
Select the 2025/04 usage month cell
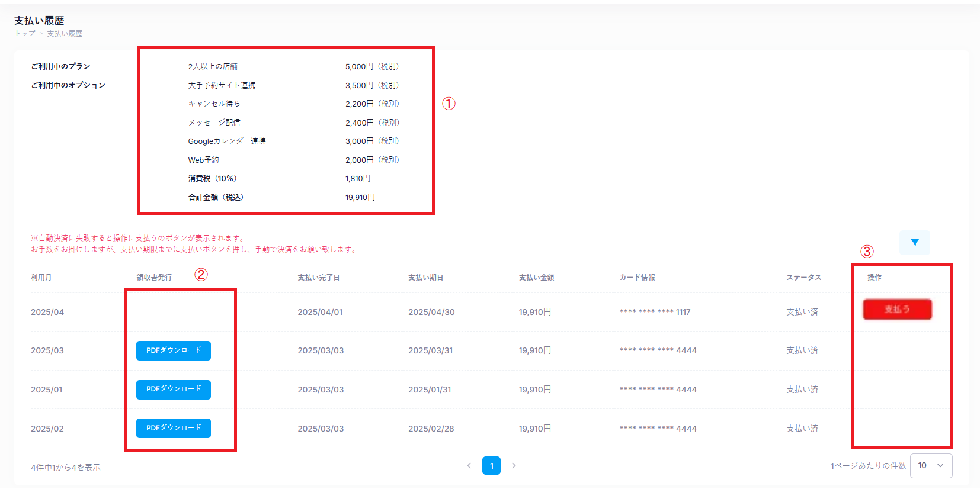(x=47, y=312)
